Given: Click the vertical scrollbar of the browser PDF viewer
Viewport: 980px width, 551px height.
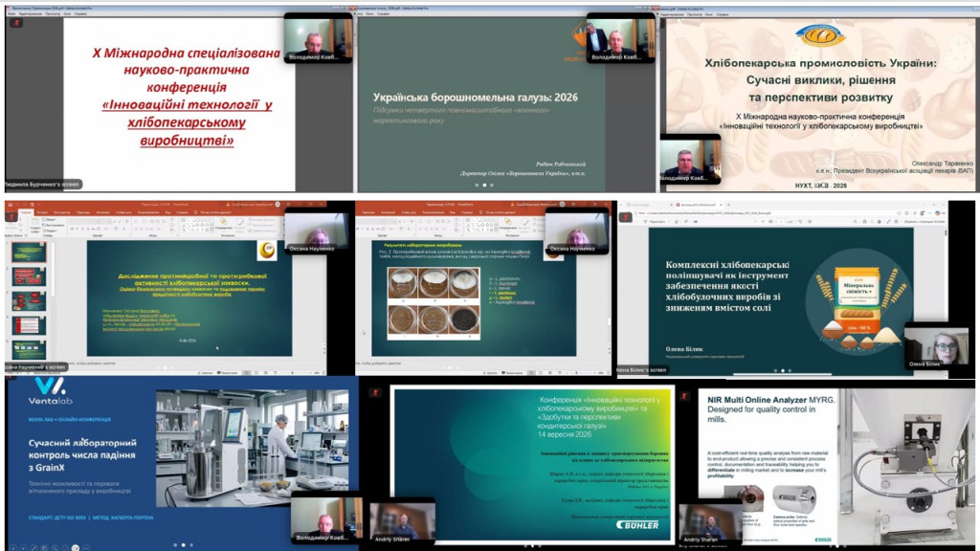Looking at the screenshot, I should pos(947,299).
